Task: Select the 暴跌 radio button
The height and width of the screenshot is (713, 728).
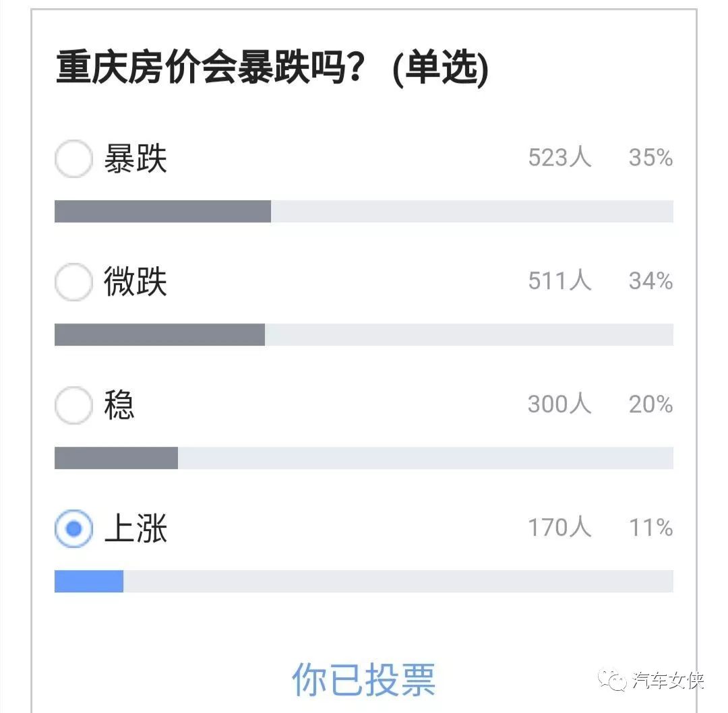Action: coord(74,159)
